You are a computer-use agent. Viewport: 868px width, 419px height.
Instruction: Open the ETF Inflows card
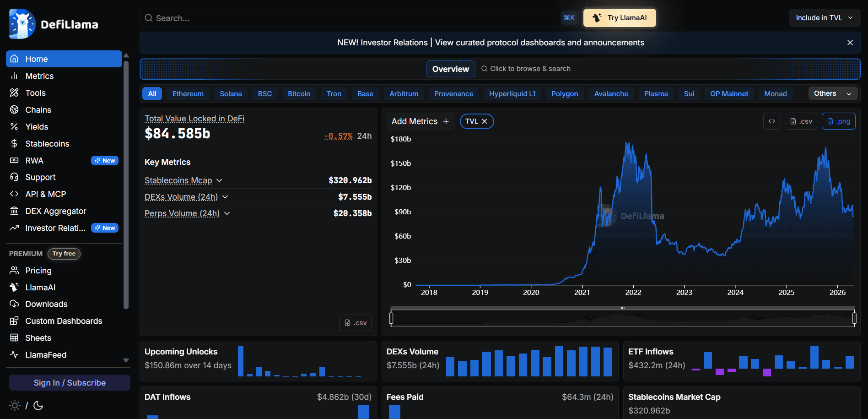[x=742, y=361]
